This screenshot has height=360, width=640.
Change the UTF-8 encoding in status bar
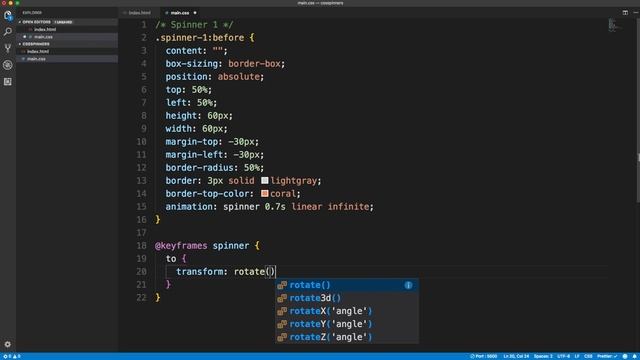pos(563,356)
